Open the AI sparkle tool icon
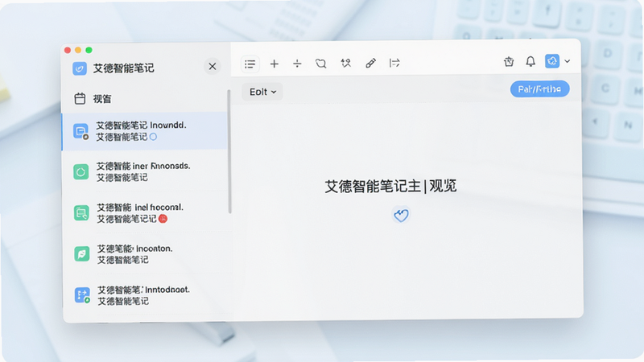Viewport: 644px width, 362px height. (346, 63)
